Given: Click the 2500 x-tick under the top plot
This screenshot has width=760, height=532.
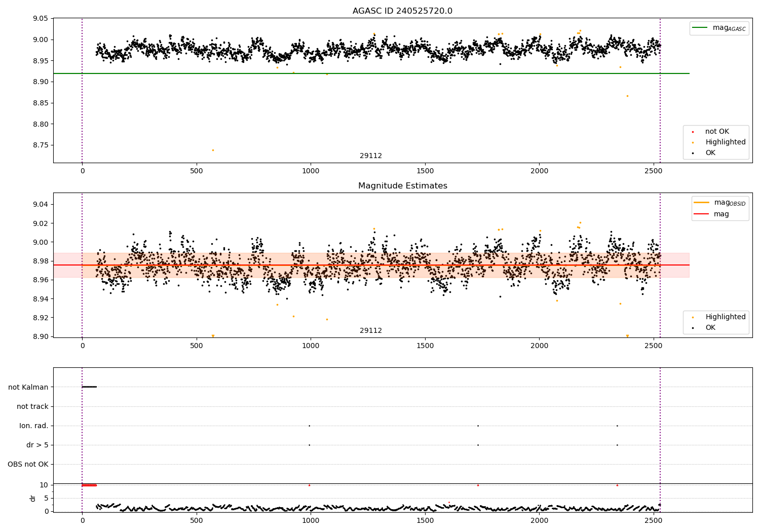Looking at the screenshot, I should (x=654, y=171).
